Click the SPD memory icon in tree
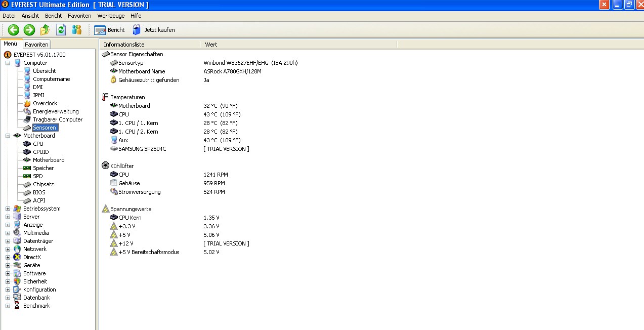The width and height of the screenshot is (644, 330). click(x=27, y=176)
